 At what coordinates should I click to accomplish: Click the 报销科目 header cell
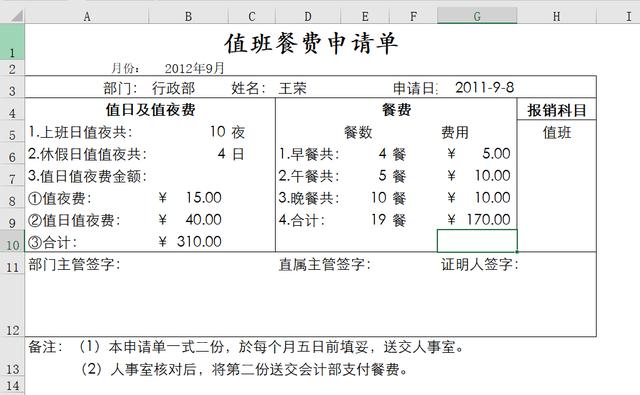(x=557, y=110)
